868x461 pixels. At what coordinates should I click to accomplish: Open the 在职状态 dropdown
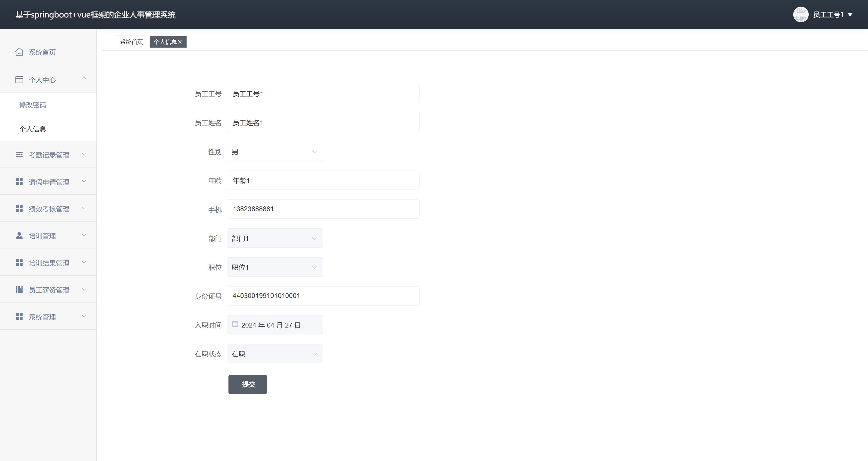pos(275,354)
